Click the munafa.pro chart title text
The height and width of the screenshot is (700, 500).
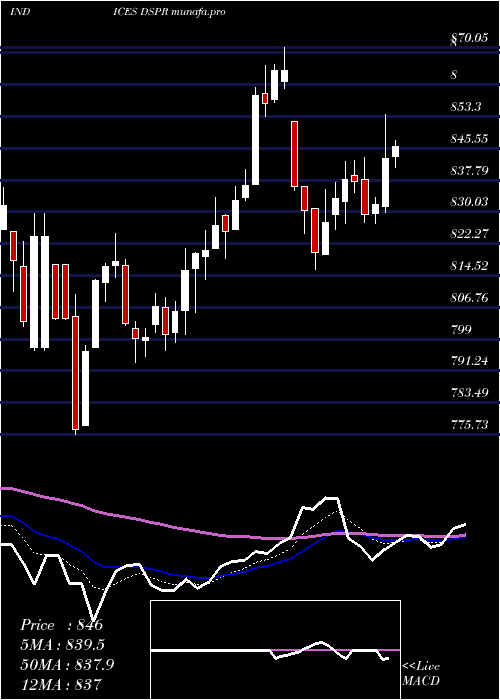[197, 12]
